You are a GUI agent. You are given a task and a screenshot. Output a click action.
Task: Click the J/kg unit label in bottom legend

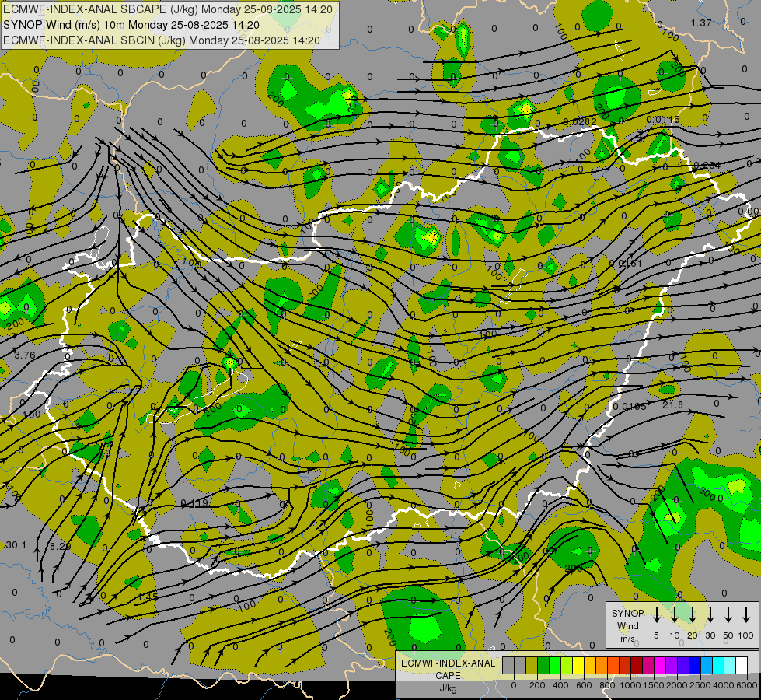click(x=448, y=688)
